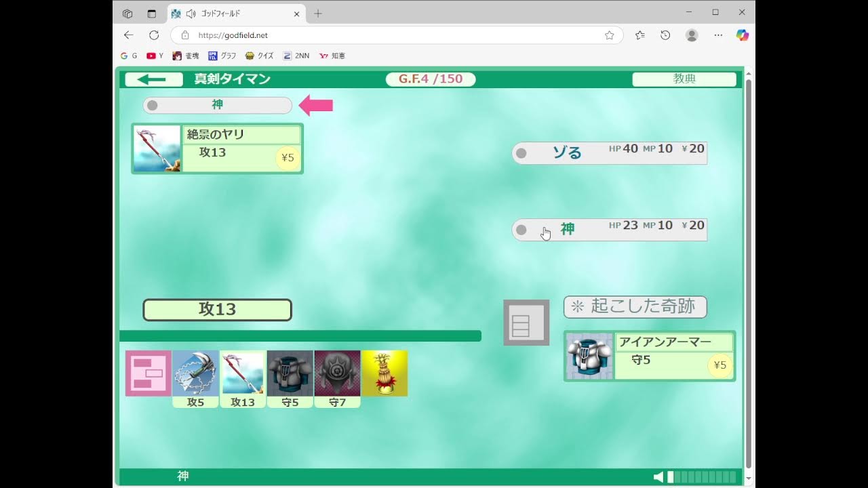
Task: Open the 教典 rulebook button
Action: click(x=684, y=79)
